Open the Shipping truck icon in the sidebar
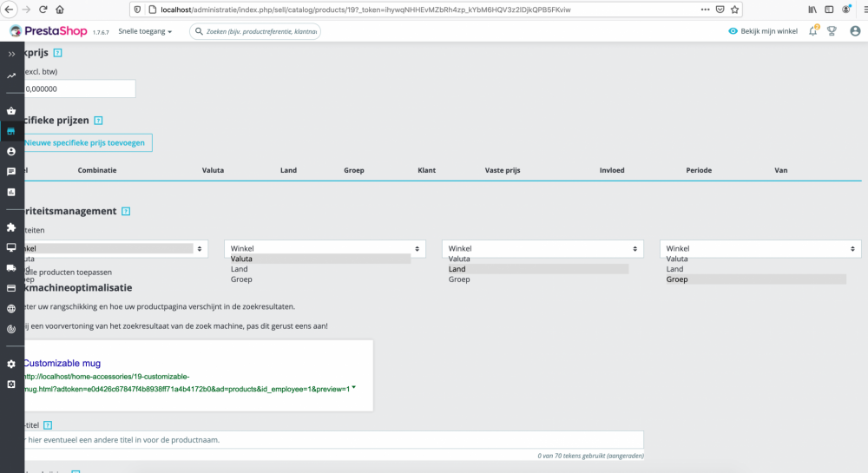This screenshot has height=473, width=868. point(11,268)
